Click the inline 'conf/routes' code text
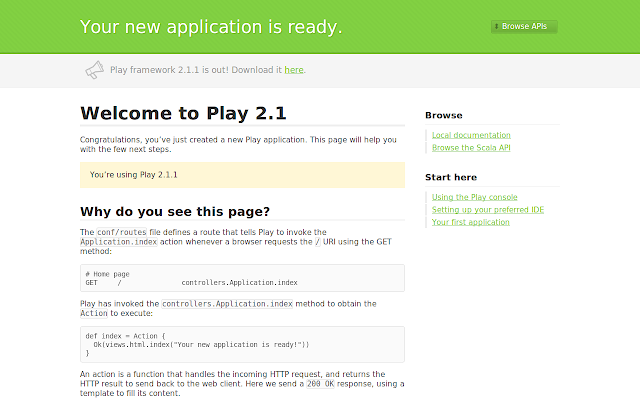The height and width of the screenshot is (400, 640). point(122,232)
